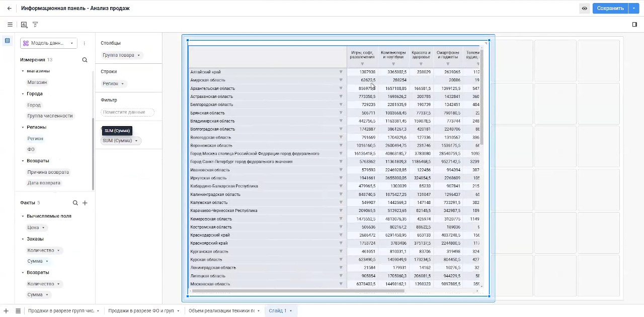Click row label Карачаево-Черкесская Республика

pyautogui.click(x=224, y=210)
